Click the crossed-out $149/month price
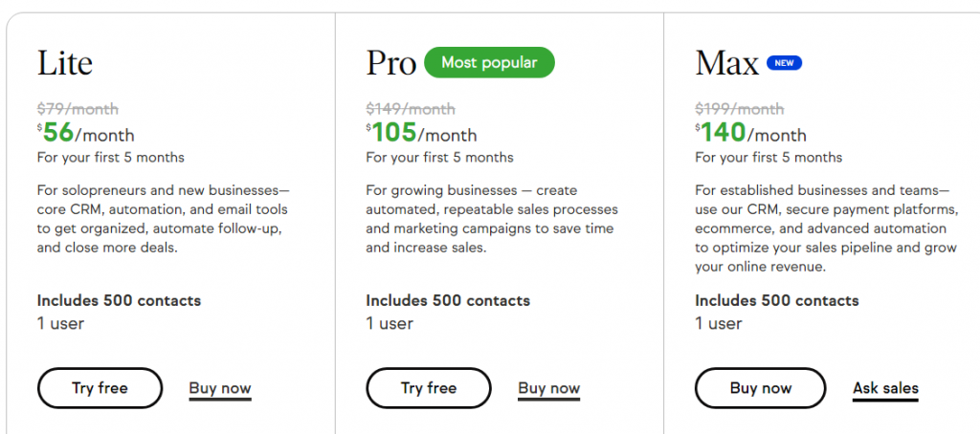This screenshot has width=980, height=434. point(411,109)
